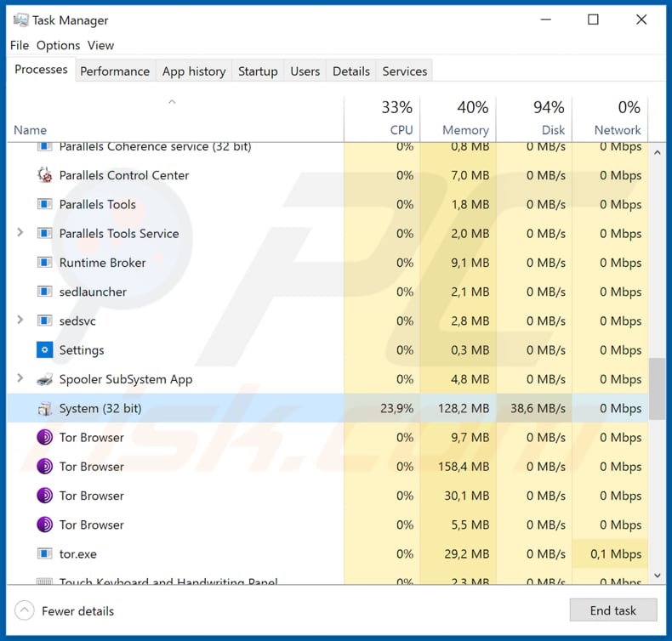
Task: Click the sedlauncher process icon
Action: (44, 292)
